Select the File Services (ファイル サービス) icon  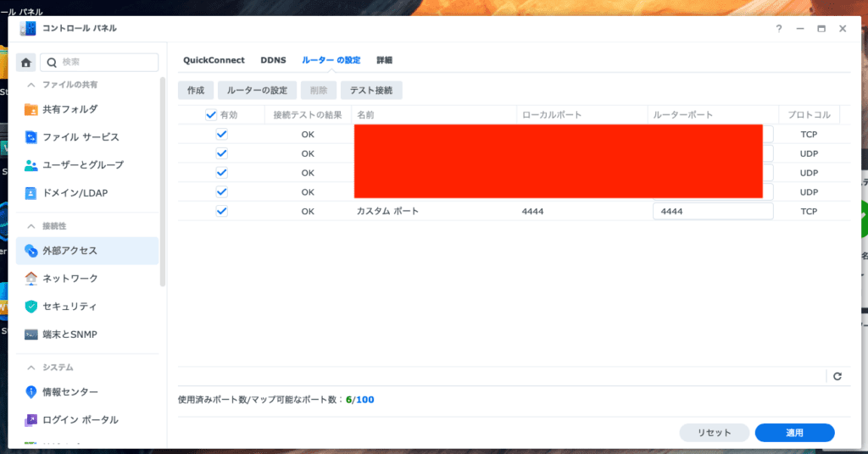tap(31, 137)
